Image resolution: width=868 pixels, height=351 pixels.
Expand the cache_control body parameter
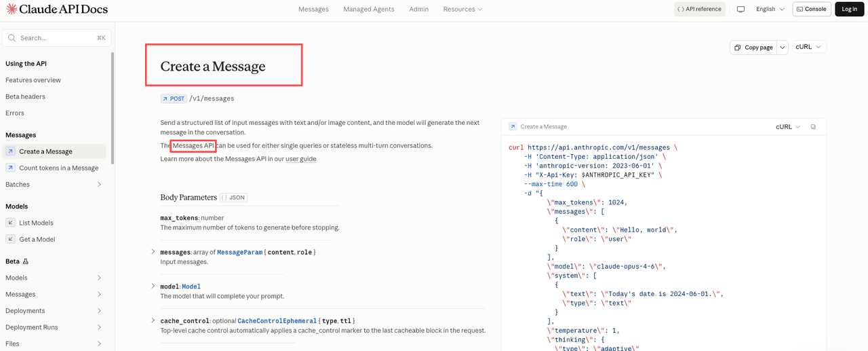tap(153, 320)
